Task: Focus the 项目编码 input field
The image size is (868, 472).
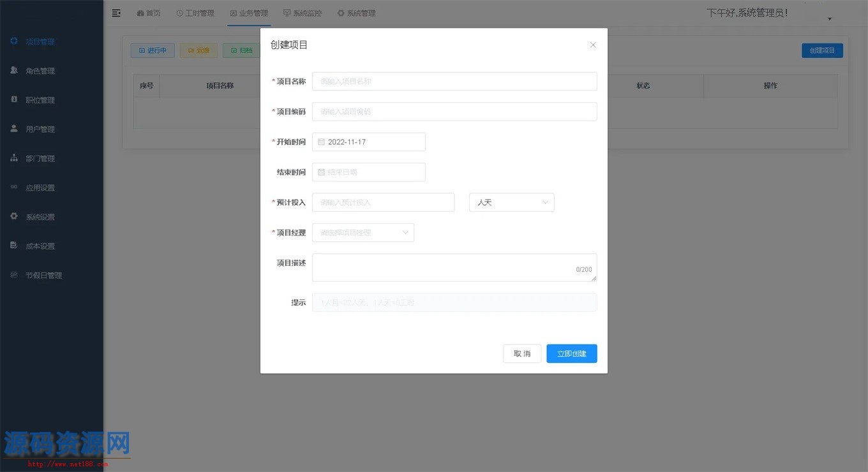Action: (454, 112)
